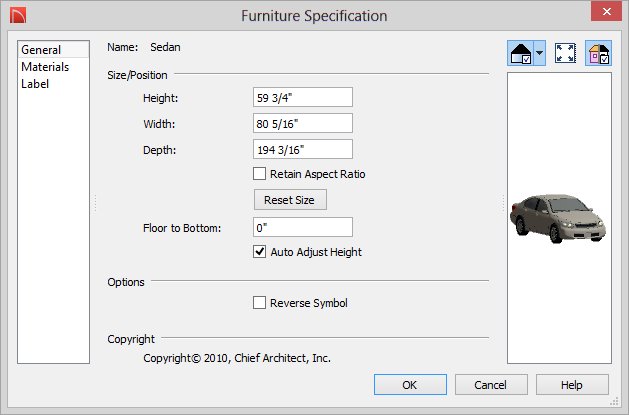Viewport: 629px width, 415px height.
Task: Click the Floor to Bottom field
Action: (x=303, y=227)
